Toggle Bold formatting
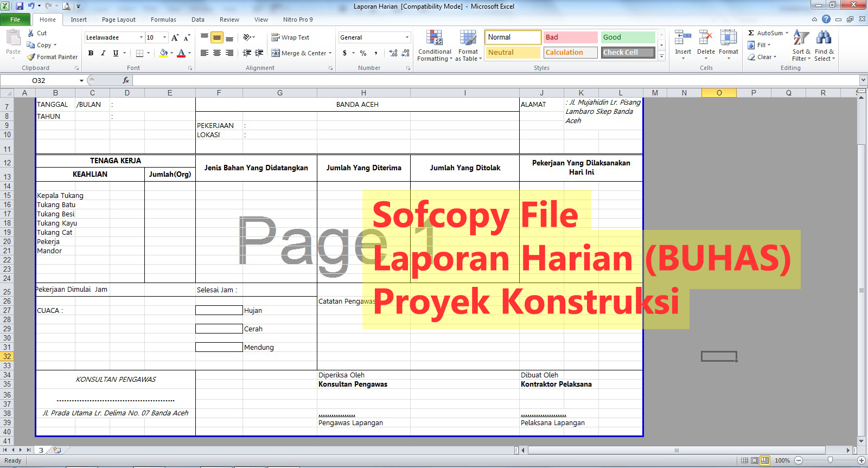The height and width of the screenshot is (468, 868). (x=91, y=53)
